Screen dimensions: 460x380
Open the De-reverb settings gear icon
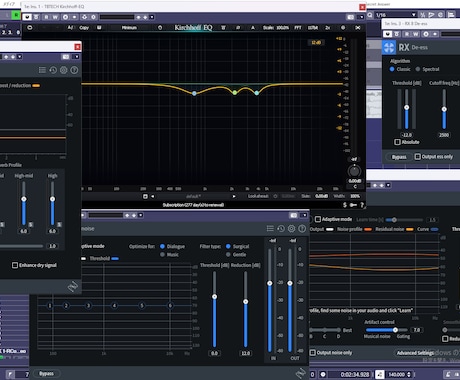[x=64, y=70]
